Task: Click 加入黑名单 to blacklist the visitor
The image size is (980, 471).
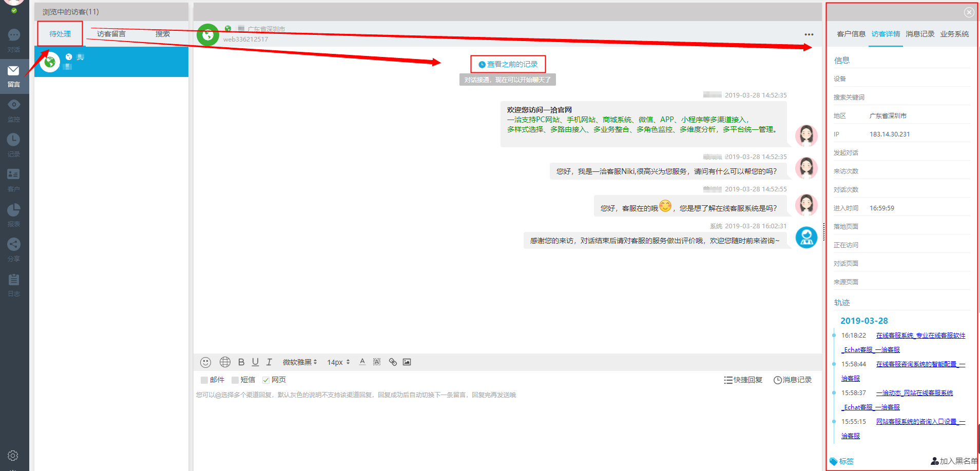Action: point(954,461)
